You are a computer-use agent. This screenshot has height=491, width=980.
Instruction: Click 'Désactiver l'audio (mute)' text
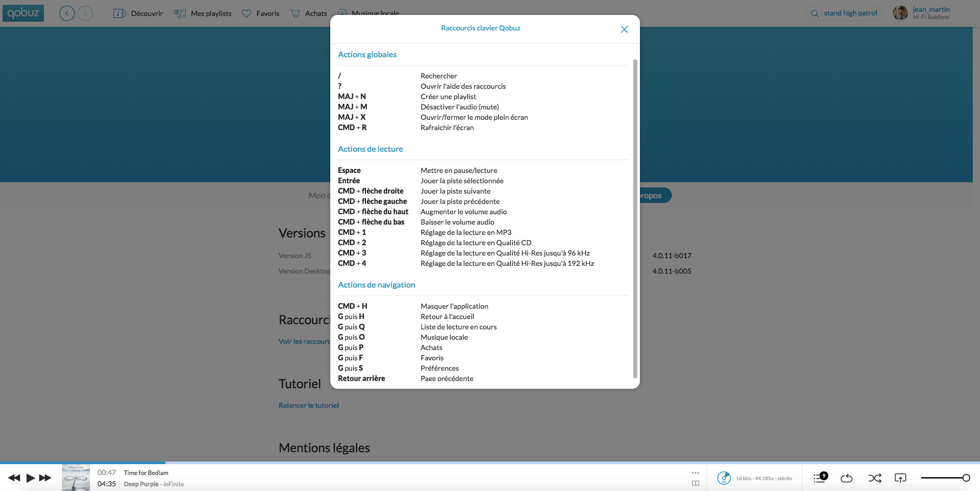[x=460, y=107]
